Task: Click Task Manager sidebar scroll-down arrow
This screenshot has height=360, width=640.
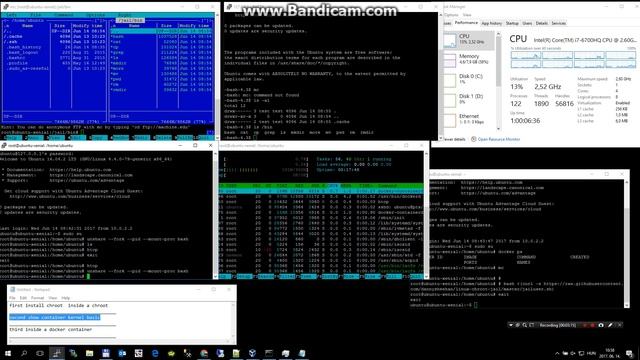Action: [x=498, y=129]
